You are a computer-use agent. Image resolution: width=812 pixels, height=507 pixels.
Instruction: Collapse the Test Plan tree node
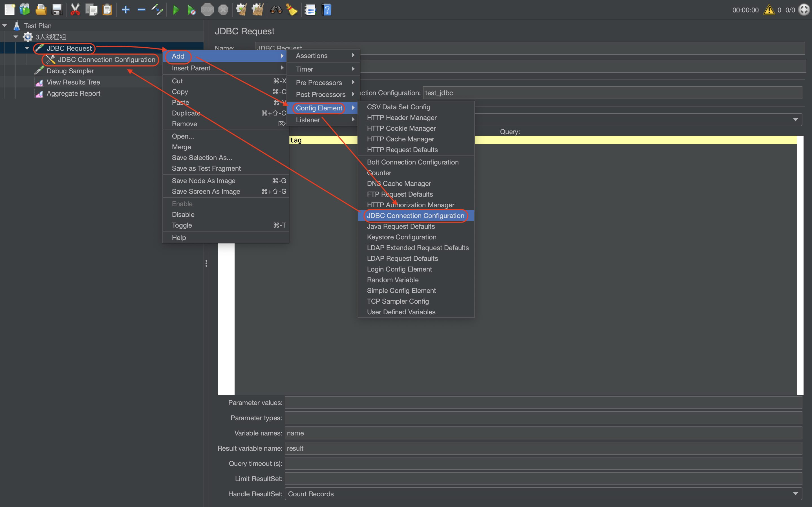click(x=4, y=25)
